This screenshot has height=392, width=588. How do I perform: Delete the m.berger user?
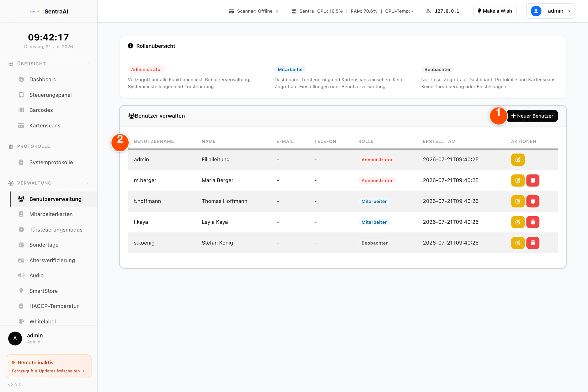click(533, 180)
